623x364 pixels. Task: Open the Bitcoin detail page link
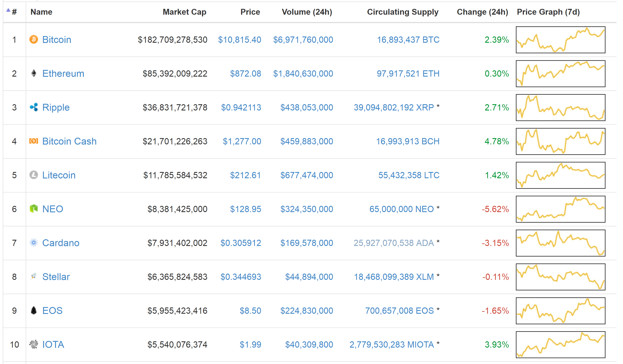click(x=57, y=39)
